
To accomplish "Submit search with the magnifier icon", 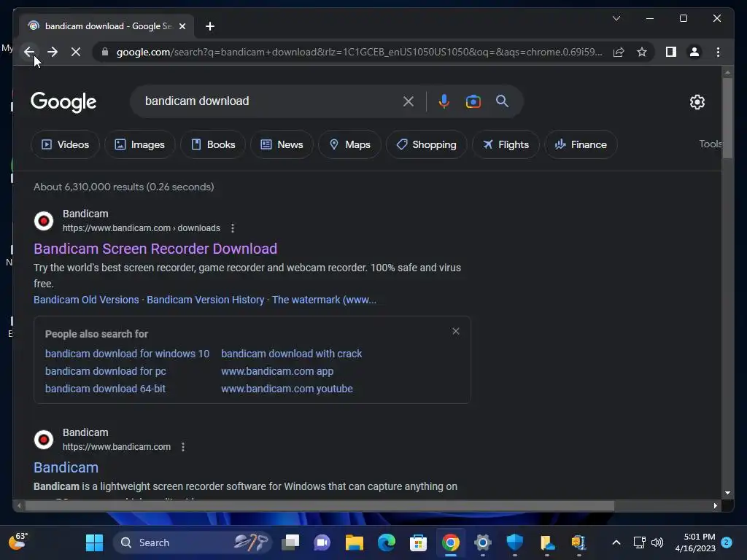I will point(502,101).
